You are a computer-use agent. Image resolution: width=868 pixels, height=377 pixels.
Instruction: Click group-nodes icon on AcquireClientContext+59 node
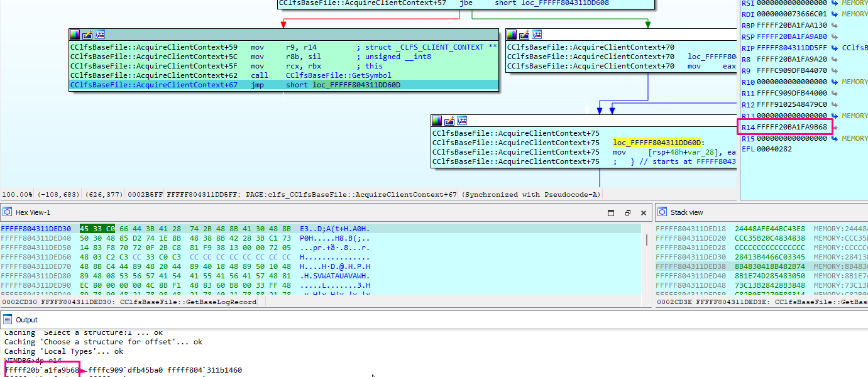click(100, 35)
